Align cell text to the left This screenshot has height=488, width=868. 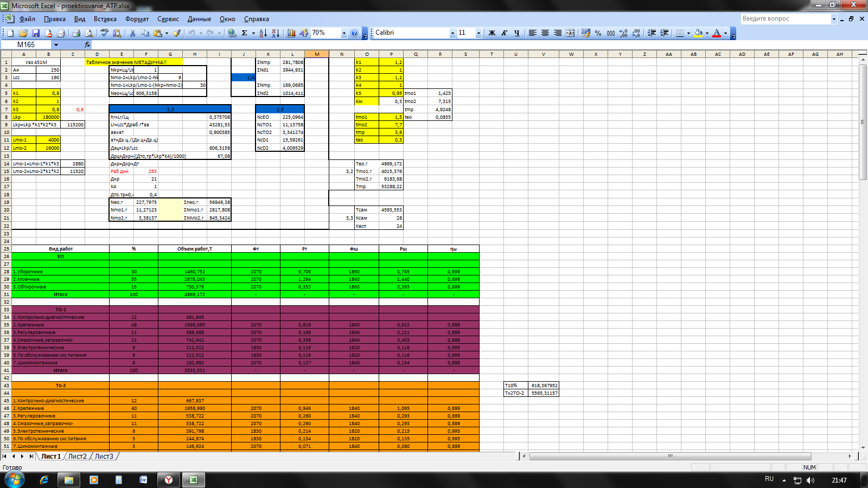(x=533, y=33)
